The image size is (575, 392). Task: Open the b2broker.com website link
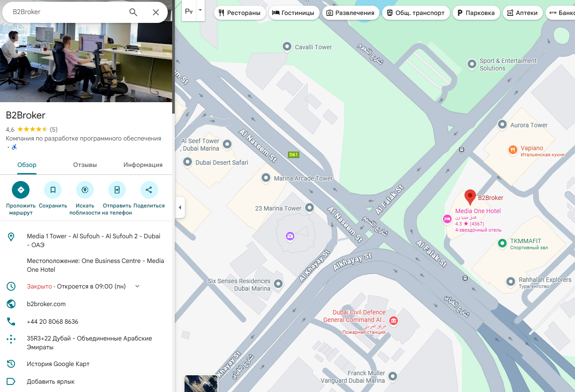coord(46,304)
